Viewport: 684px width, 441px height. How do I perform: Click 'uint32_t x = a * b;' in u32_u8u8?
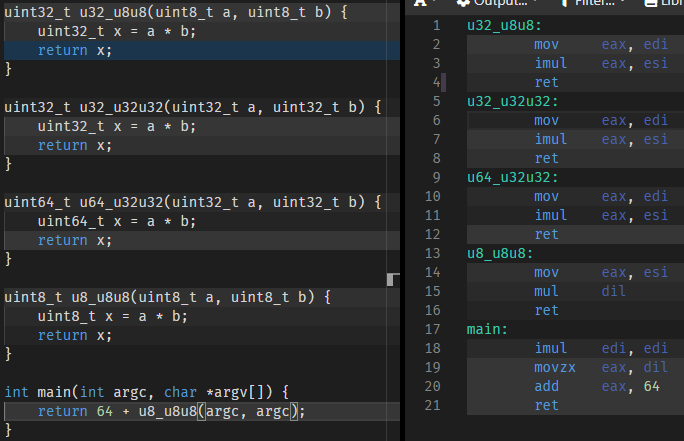[x=116, y=31]
